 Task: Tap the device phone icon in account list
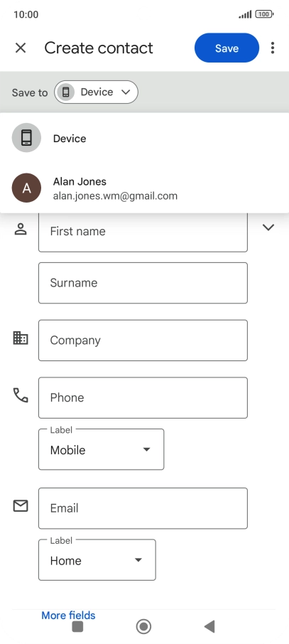point(26,138)
